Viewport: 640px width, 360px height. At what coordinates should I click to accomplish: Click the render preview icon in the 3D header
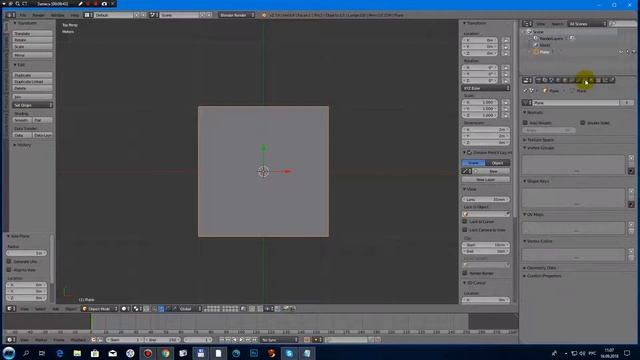pos(286,309)
